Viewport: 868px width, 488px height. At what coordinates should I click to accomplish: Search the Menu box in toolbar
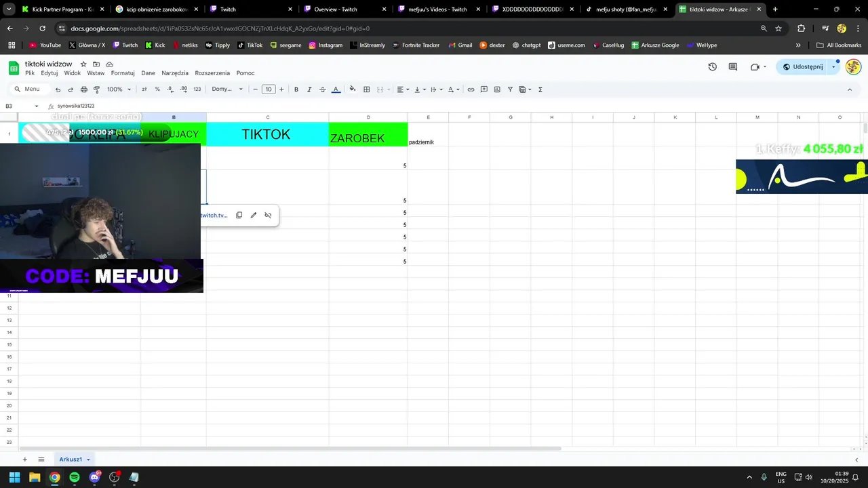click(31, 89)
